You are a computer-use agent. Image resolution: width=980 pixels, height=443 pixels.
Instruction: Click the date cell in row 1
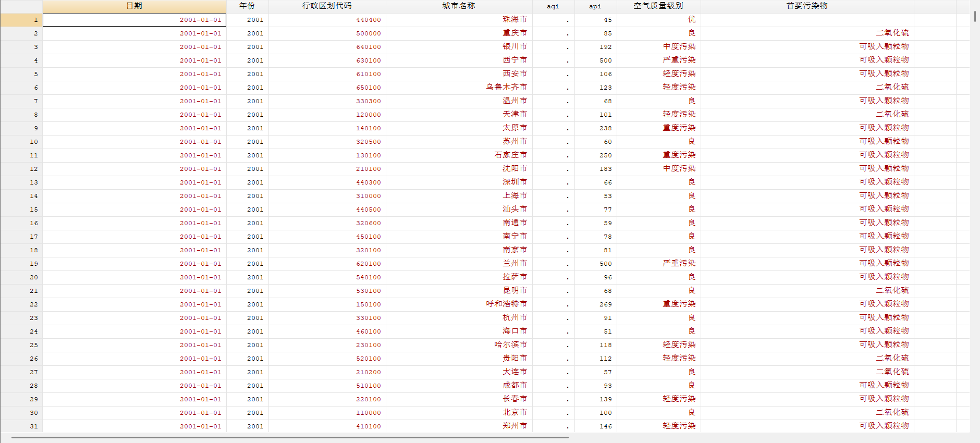pos(134,20)
